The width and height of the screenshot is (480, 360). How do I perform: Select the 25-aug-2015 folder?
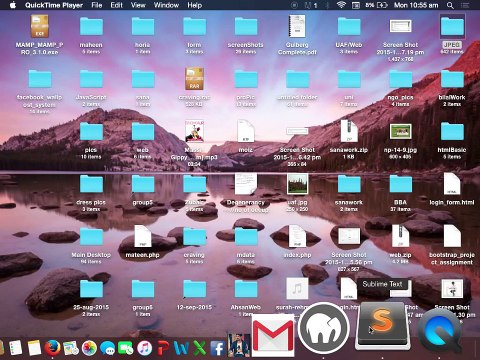[91, 289]
